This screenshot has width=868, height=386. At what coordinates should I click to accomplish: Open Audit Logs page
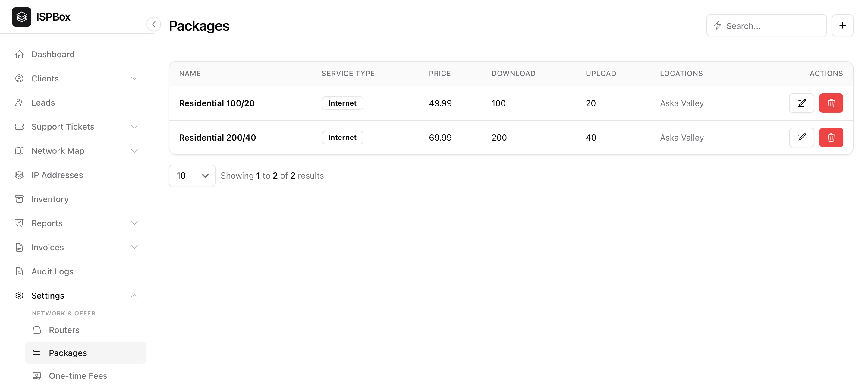[x=52, y=271]
